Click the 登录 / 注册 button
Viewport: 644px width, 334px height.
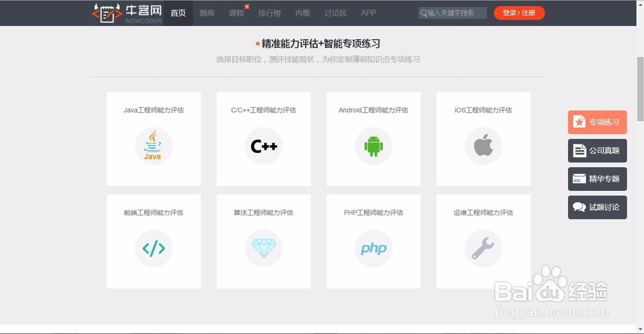click(x=519, y=13)
